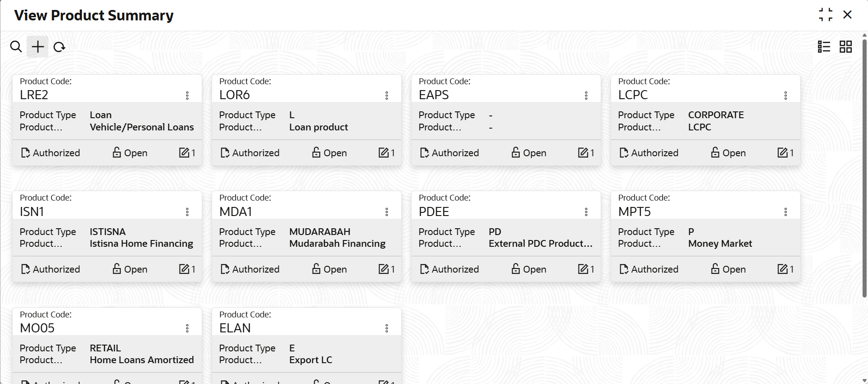Click the External PDC Product description
Screen dimensions: 868x384
pos(541,244)
